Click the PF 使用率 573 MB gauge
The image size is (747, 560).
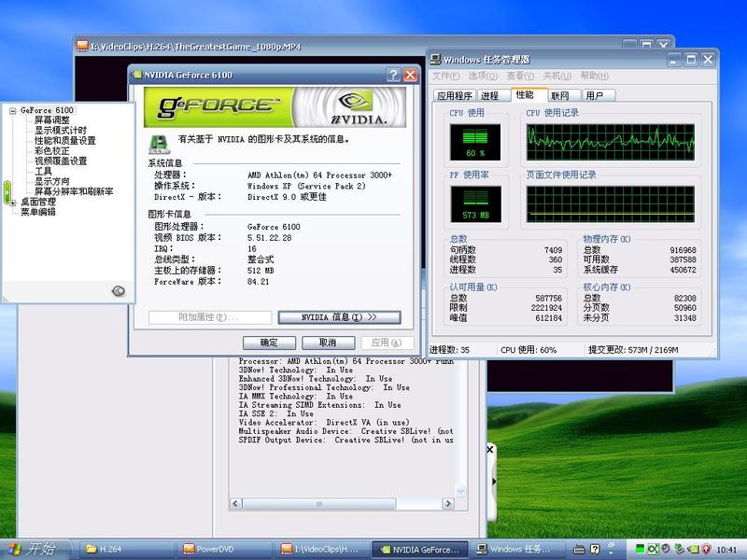click(475, 204)
